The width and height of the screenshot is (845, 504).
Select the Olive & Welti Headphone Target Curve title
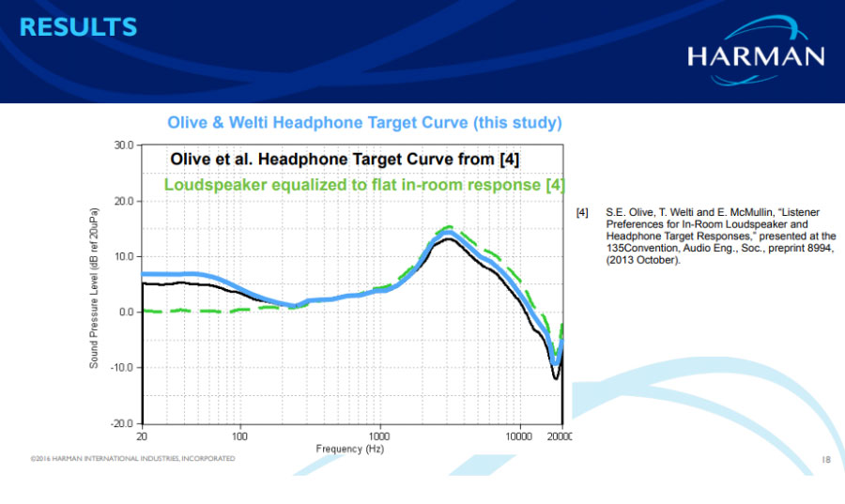point(364,123)
